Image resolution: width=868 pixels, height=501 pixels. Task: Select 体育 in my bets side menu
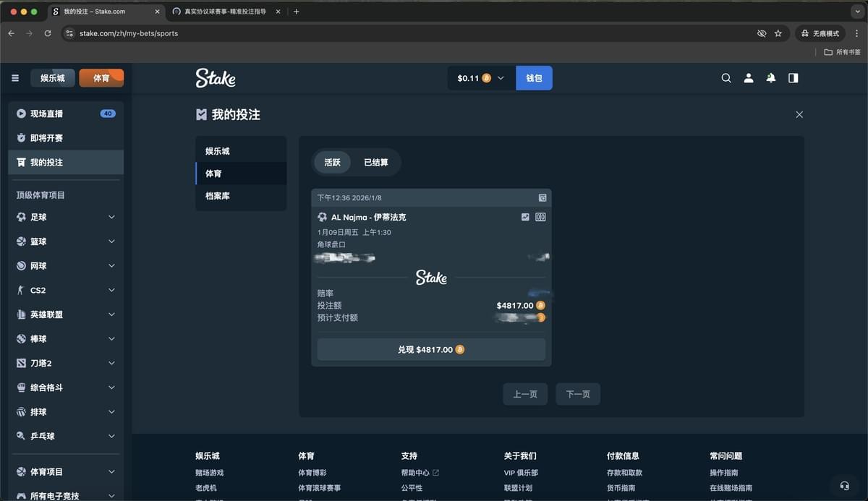click(241, 174)
